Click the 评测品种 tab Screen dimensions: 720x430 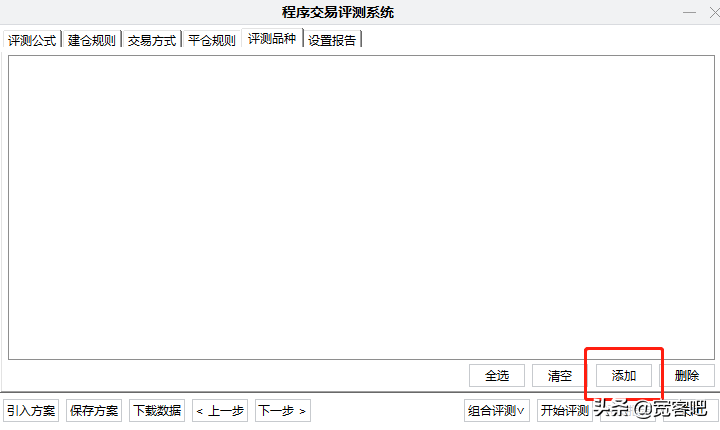click(272, 40)
